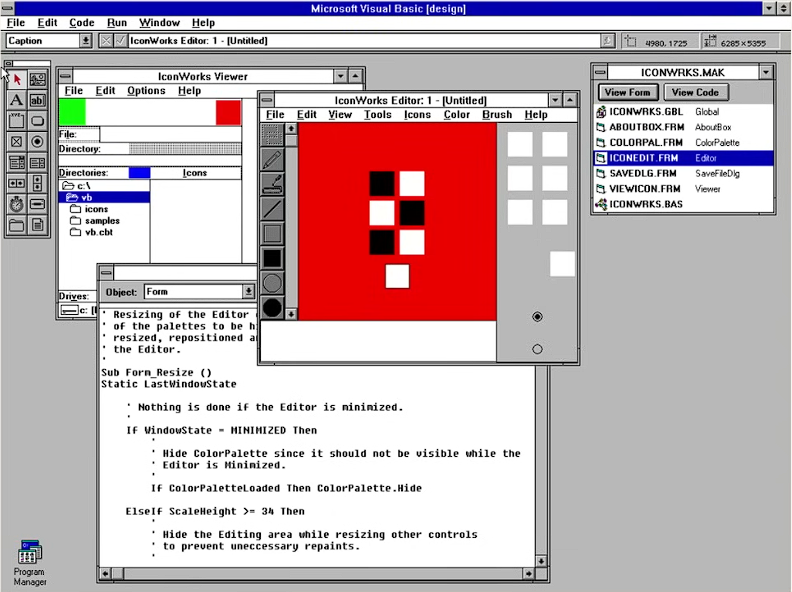Open Options menu in IconWorks Viewer
This screenshot has height=592, width=792.
(x=146, y=90)
